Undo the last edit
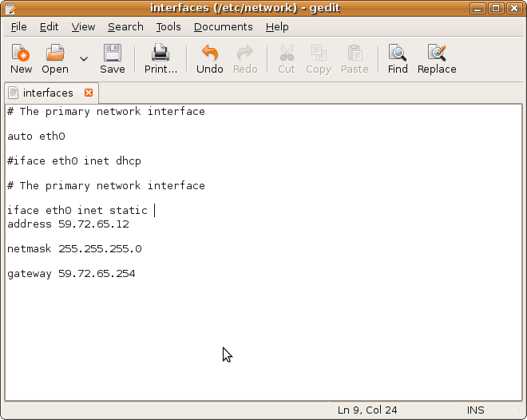Screen dimensions: 527x420 coord(210,59)
